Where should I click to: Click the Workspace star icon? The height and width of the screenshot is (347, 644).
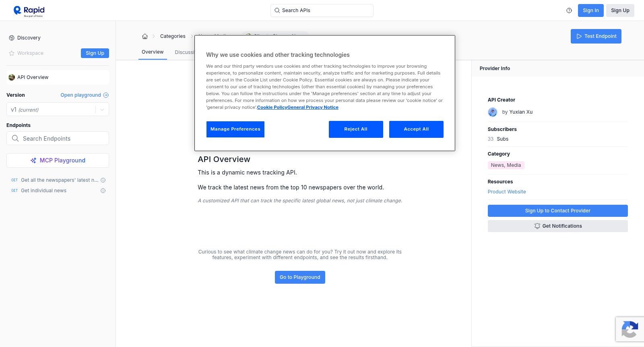(12, 53)
